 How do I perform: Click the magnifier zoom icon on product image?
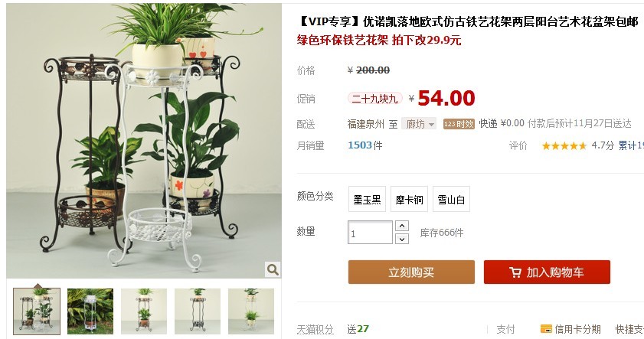pos(273,269)
